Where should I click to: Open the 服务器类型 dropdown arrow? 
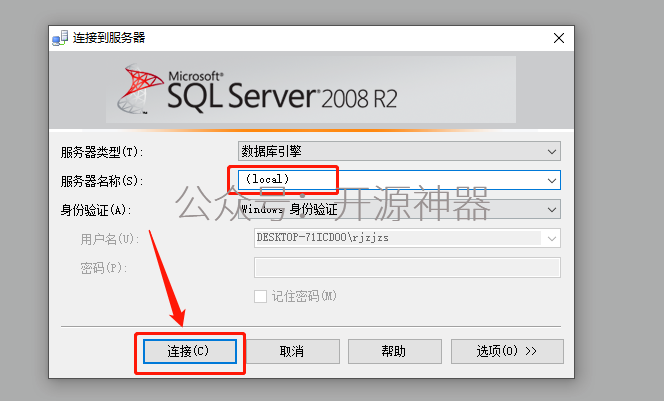552,152
